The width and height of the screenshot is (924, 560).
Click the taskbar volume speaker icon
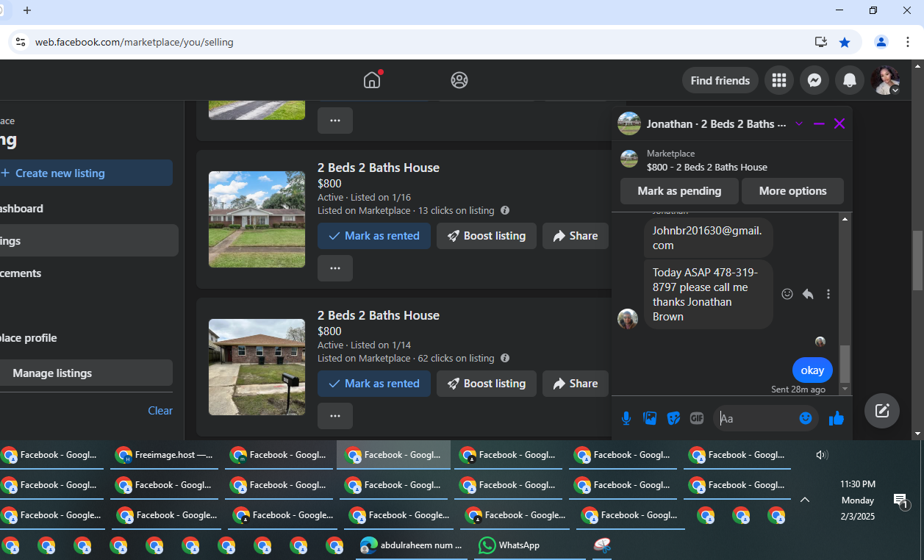[x=822, y=455]
